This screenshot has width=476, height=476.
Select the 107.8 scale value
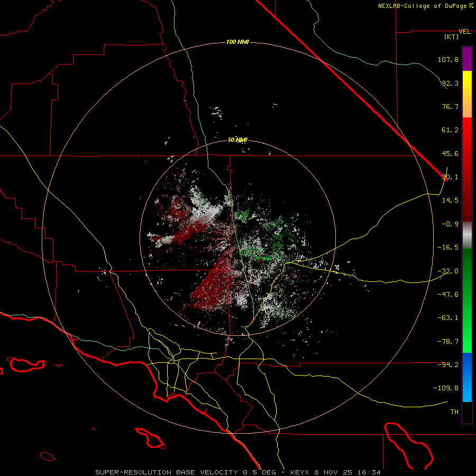point(448,59)
